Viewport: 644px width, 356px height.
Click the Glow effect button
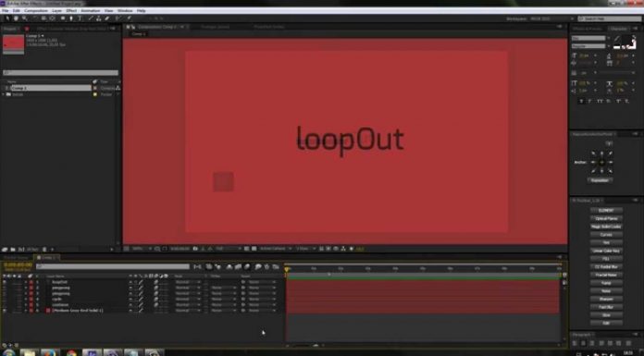(x=606, y=315)
